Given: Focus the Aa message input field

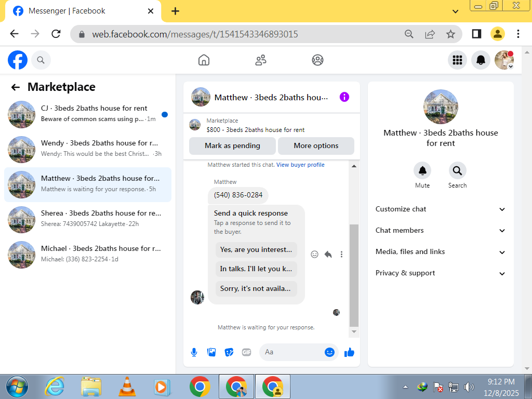Looking at the screenshot, I should [294, 352].
